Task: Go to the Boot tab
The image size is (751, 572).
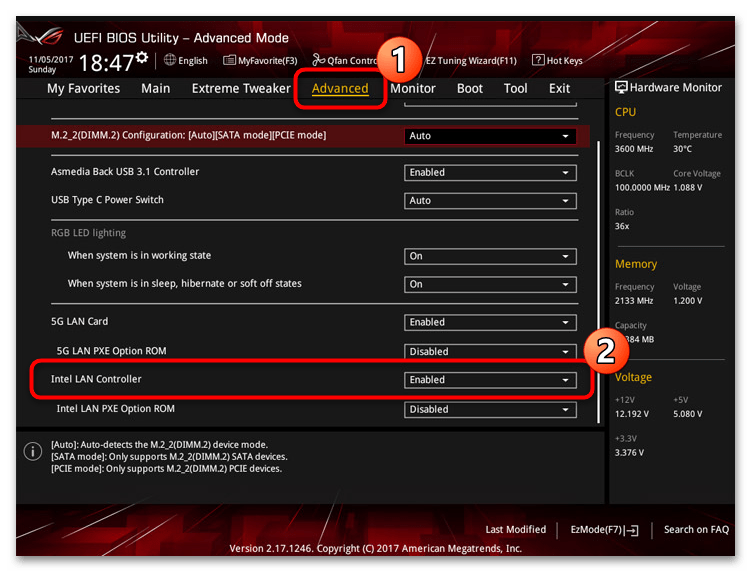Action: tap(470, 89)
